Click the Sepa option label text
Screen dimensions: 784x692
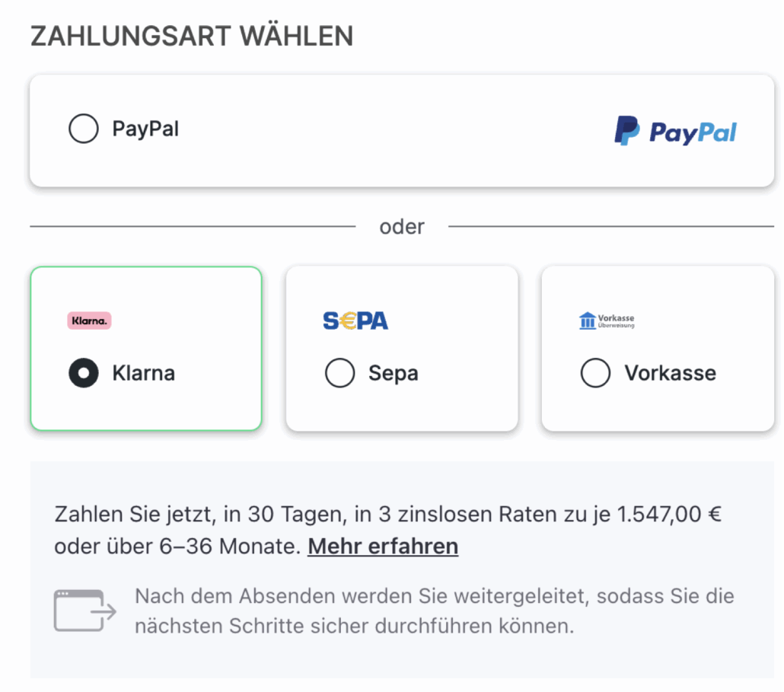(394, 373)
